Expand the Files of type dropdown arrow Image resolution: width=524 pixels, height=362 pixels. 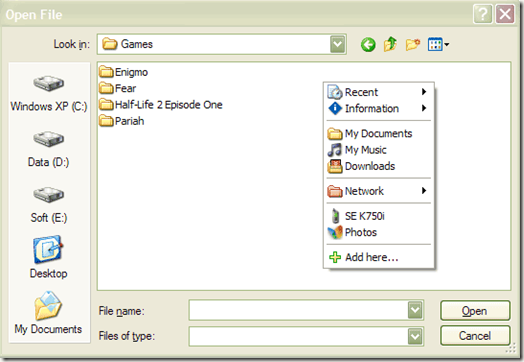pos(415,336)
